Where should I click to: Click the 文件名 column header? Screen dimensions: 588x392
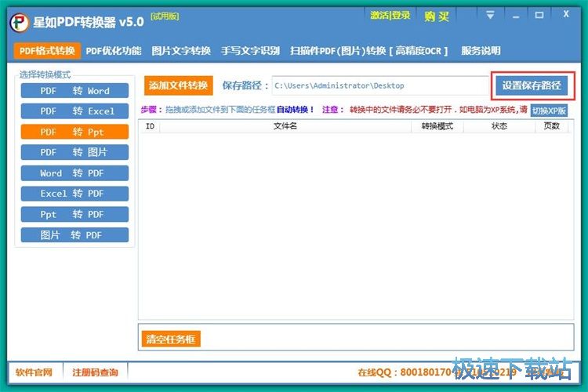[285, 126]
